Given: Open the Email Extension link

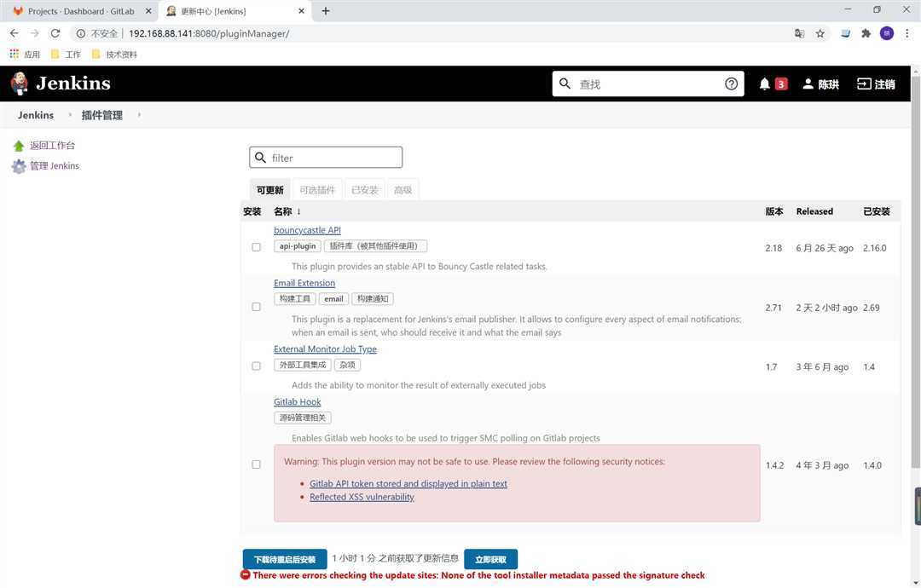Looking at the screenshot, I should click(x=304, y=283).
